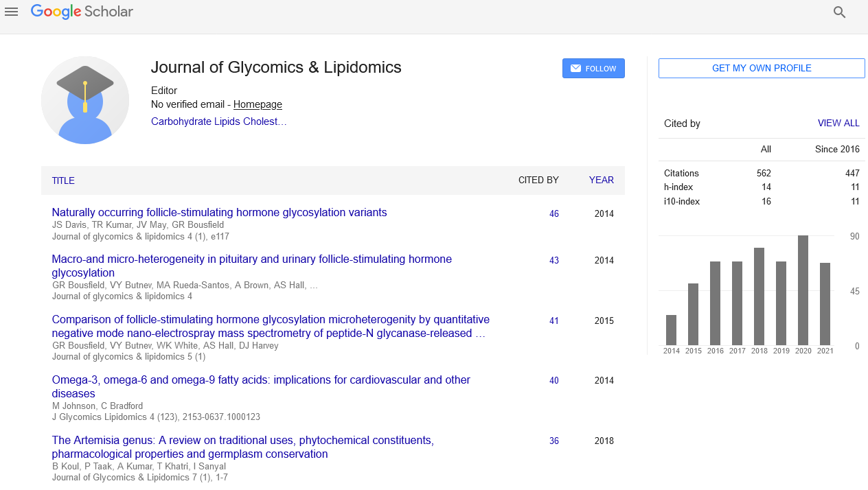This screenshot has height=490, width=868.
Task: Open the Homepage link
Action: pos(258,104)
